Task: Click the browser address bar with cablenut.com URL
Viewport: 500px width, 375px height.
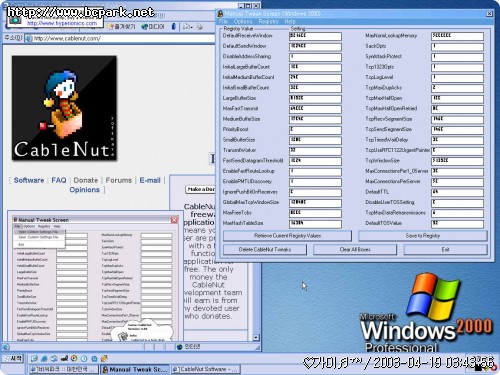Action: 120,38
